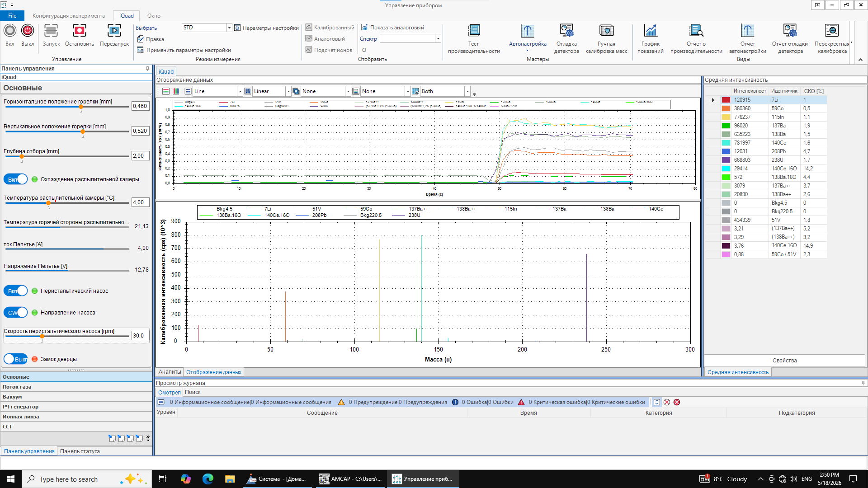This screenshot has height=488, width=868.
Task: Toggle Охлаждение распылительной камеры switch
Action: [x=16, y=179]
